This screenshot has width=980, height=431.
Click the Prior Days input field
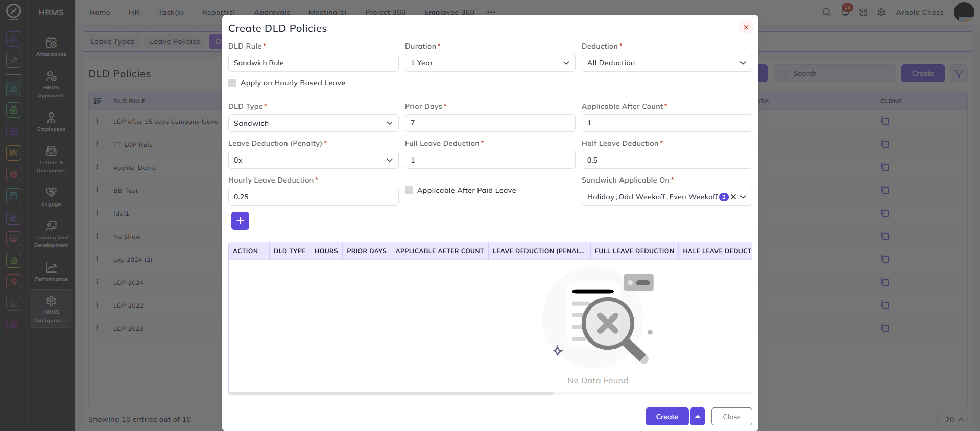(x=490, y=123)
